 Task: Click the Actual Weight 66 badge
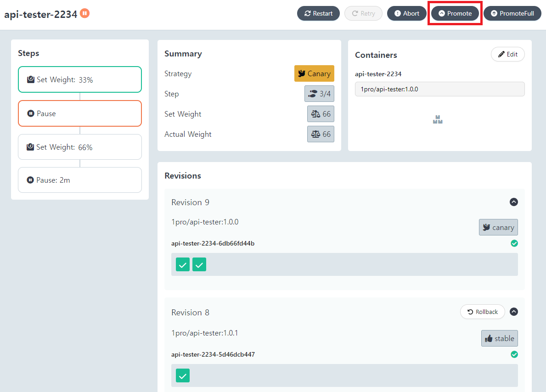(321, 134)
